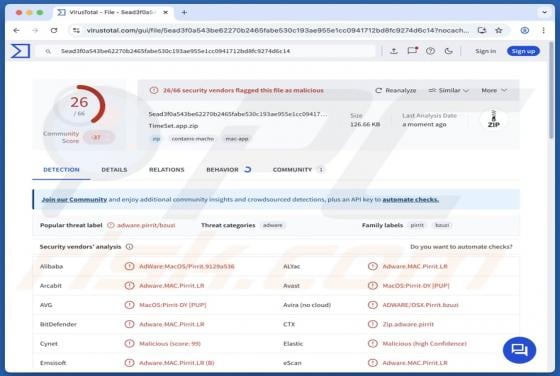560x376 pixels.
Task: Click the Elastic detection warning icon
Action: click(x=372, y=344)
